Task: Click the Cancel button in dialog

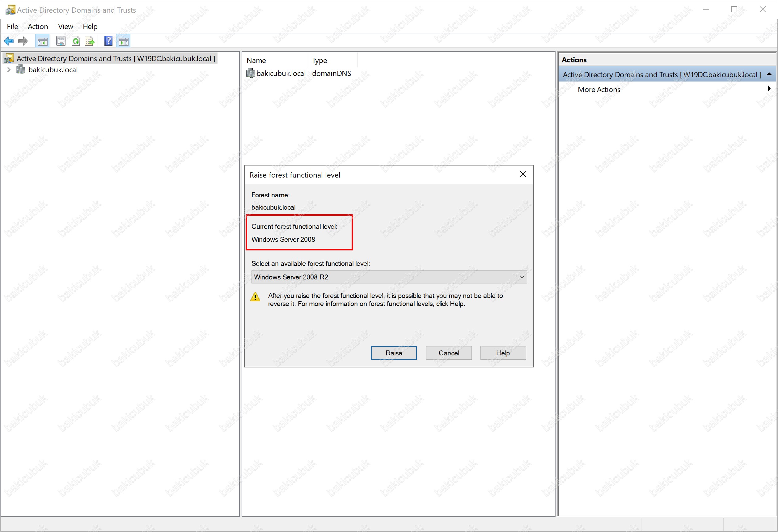Action: [449, 353]
